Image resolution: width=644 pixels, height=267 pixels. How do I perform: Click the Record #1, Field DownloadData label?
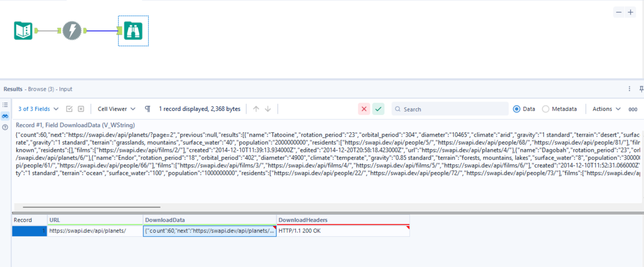coord(75,125)
